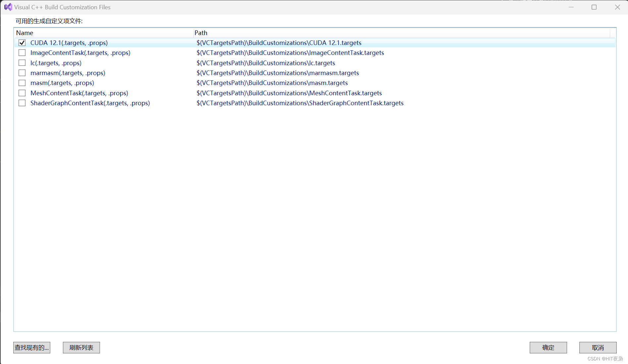
Task: Click the ImageContentTask.targets path cell
Action: tap(290, 53)
